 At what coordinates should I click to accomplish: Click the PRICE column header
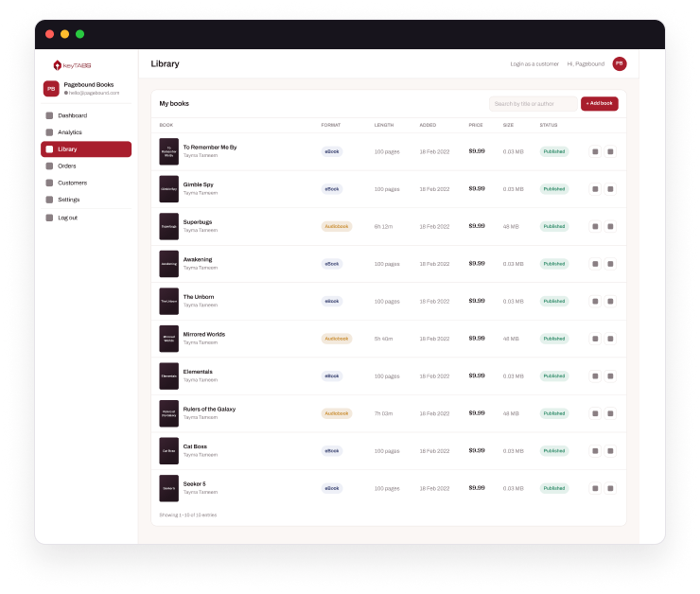476,126
